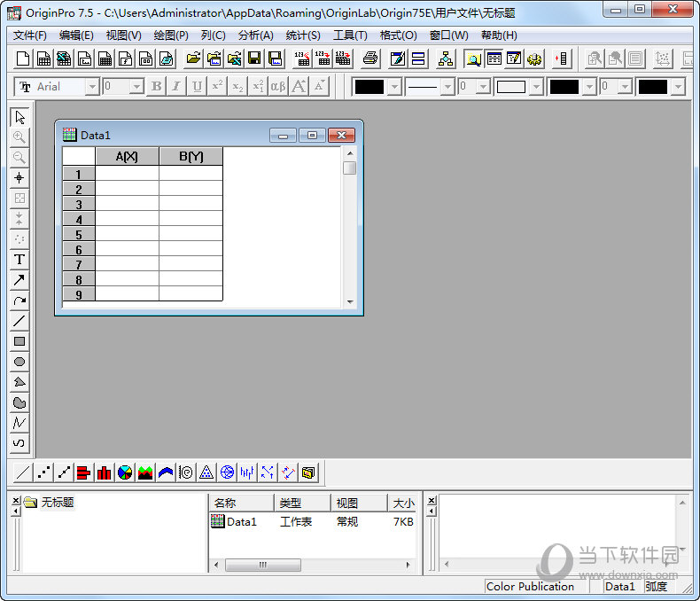Click the Increase Font size button

click(299, 86)
